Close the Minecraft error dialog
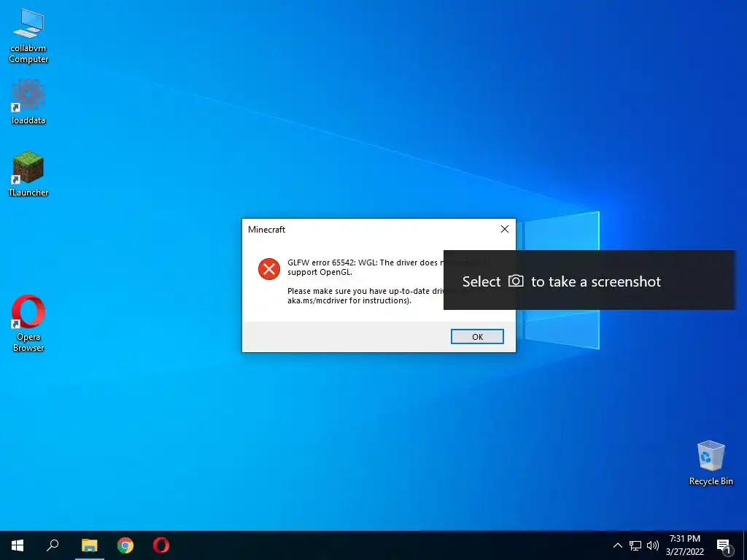This screenshot has width=747, height=560. coord(505,229)
